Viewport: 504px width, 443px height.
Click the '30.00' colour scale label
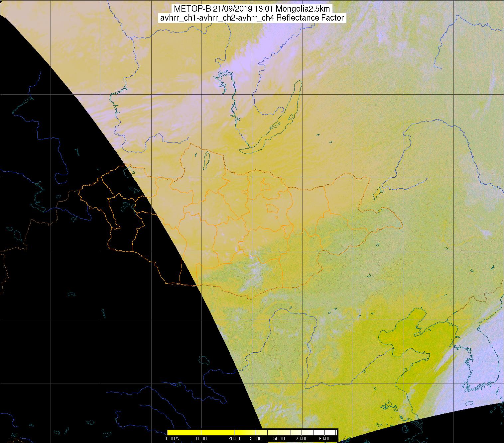coord(256,438)
